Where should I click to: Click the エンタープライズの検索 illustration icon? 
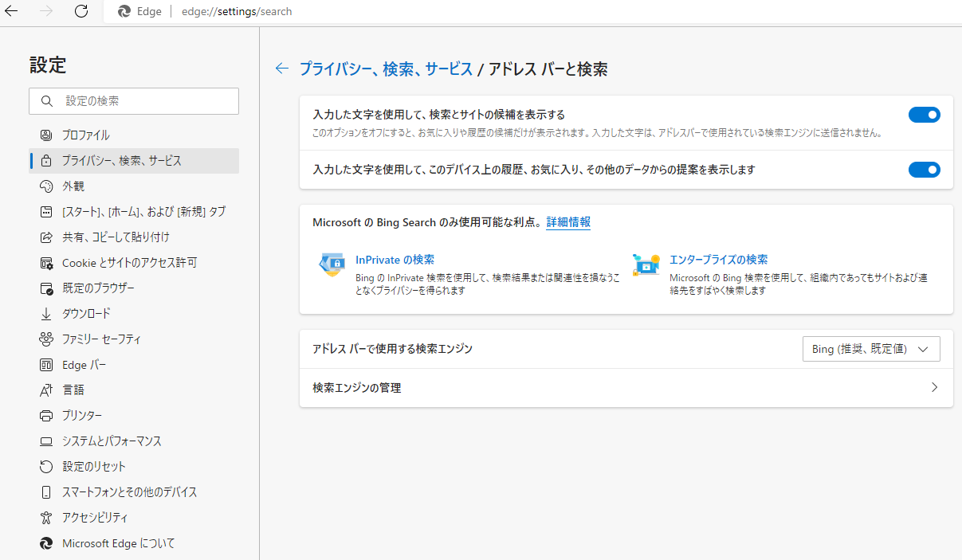646,264
